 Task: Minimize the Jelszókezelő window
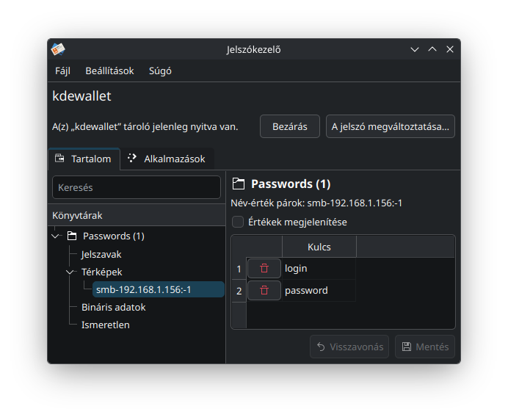(415, 50)
